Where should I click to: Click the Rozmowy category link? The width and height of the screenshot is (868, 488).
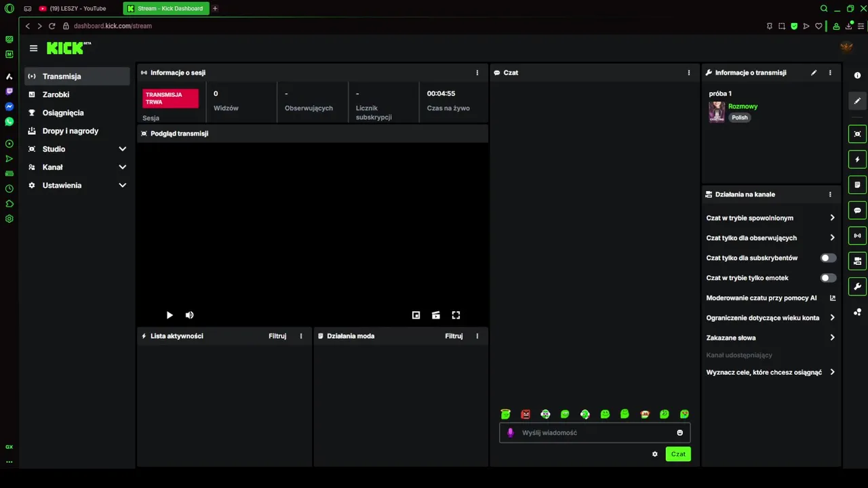click(743, 106)
